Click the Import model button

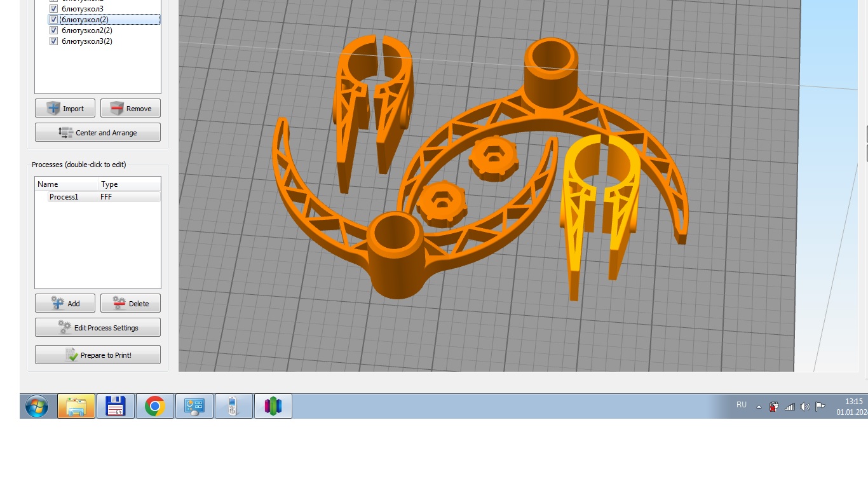coord(65,108)
